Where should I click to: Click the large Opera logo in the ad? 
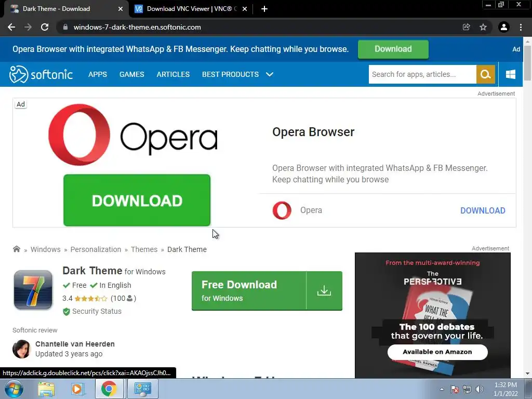tap(133, 135)
